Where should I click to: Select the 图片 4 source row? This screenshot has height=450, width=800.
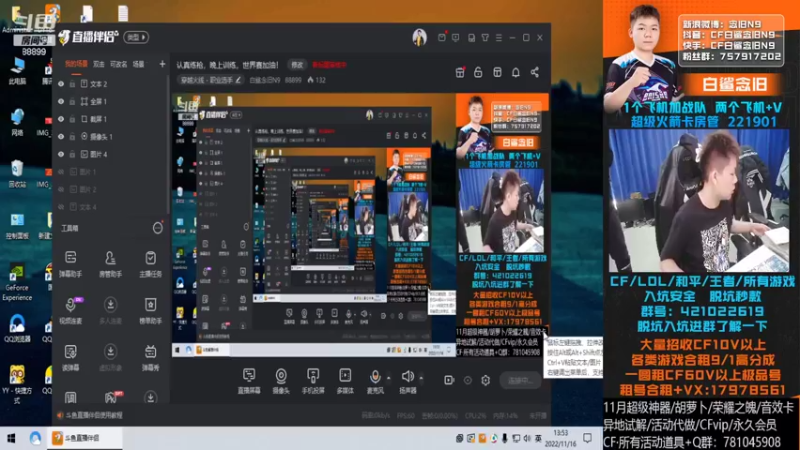pyautogui.click(x=111, y=154)
